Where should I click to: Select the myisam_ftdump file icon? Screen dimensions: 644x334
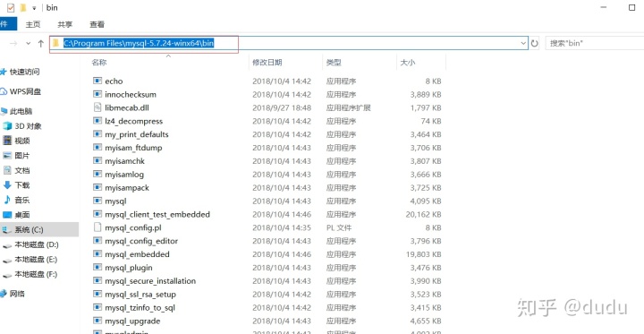(97, 148)
